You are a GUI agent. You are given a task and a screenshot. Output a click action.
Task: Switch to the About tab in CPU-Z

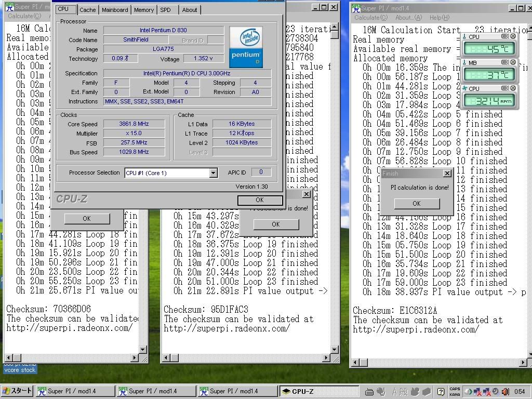click(x=189, y=10)
